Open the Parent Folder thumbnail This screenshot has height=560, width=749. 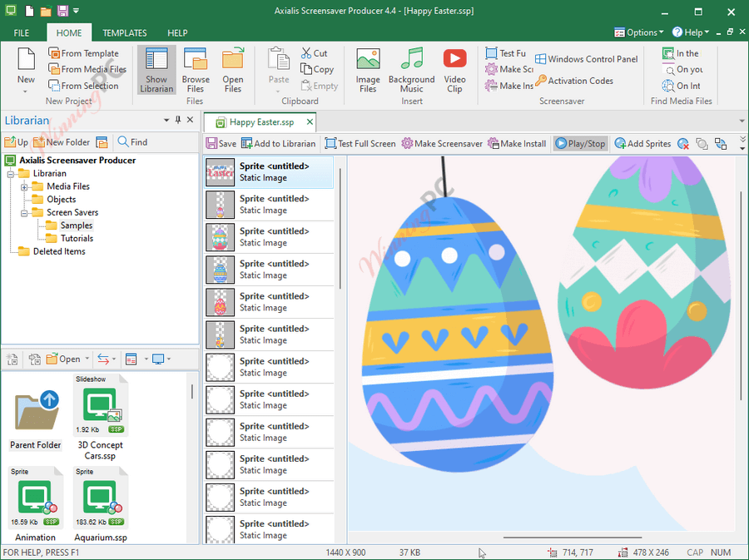(x=36, y=419)
